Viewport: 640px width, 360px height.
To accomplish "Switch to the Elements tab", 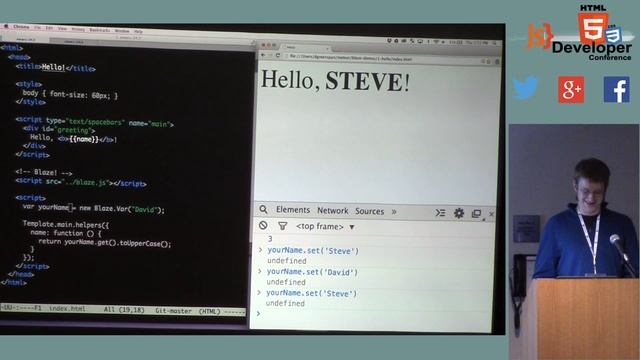I will tap(293, 210).
